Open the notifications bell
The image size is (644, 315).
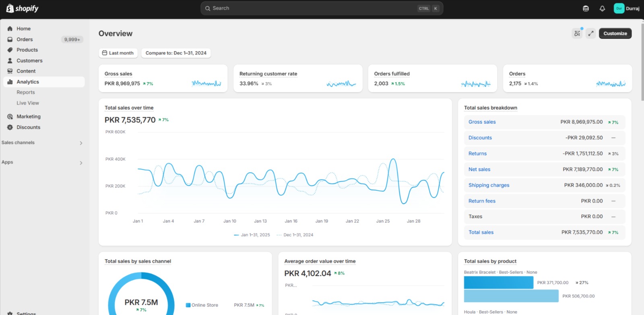pyautogui.click(x=602, y=8)
